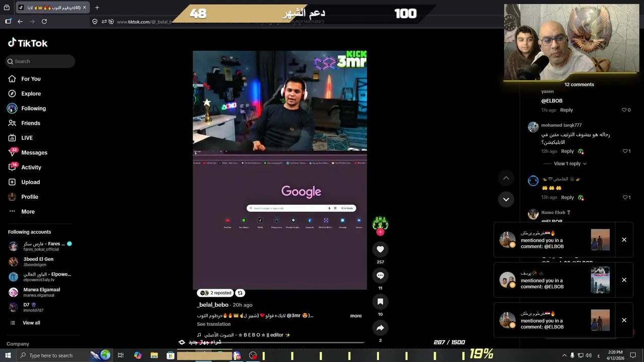Like yasen's comment heart

pyautogui.click(x=624, y=110)
